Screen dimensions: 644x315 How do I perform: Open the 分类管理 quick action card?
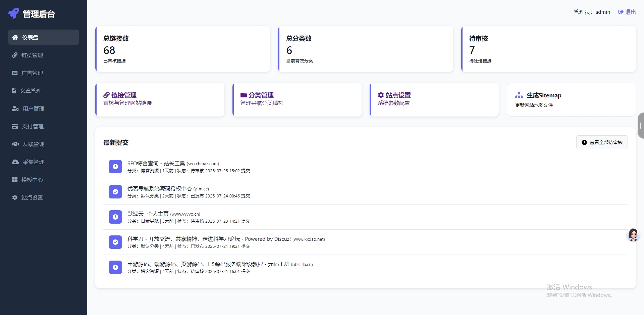(297, 99)
